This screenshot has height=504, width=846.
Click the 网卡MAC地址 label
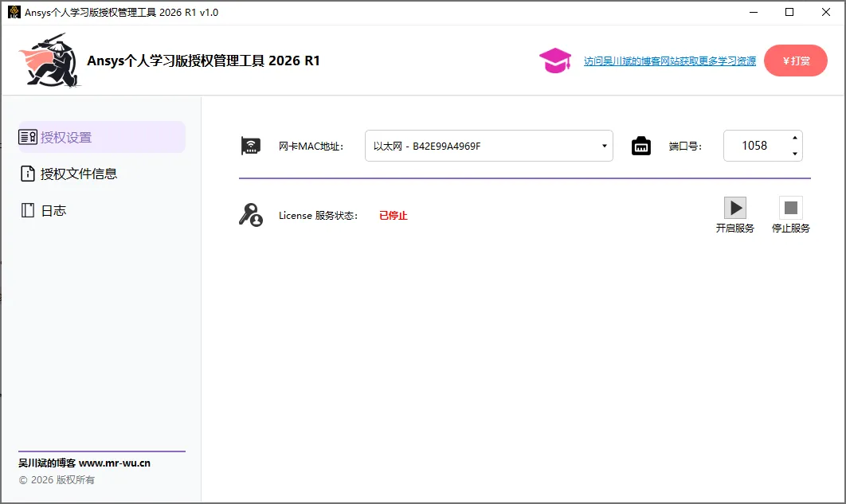click(311, 146)
